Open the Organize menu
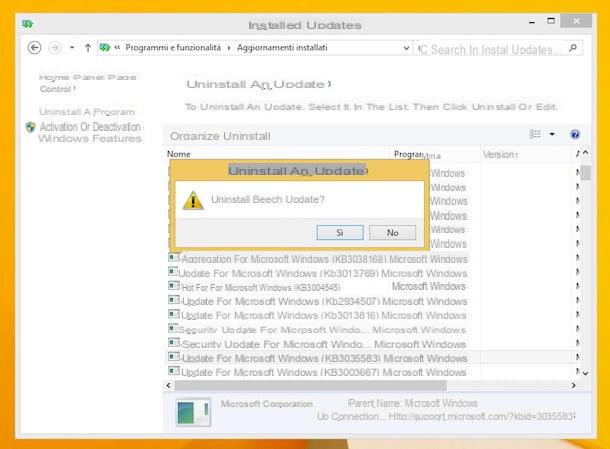Image resolution: width=610 pixels, height=449 pixels. tap(195, 136)
